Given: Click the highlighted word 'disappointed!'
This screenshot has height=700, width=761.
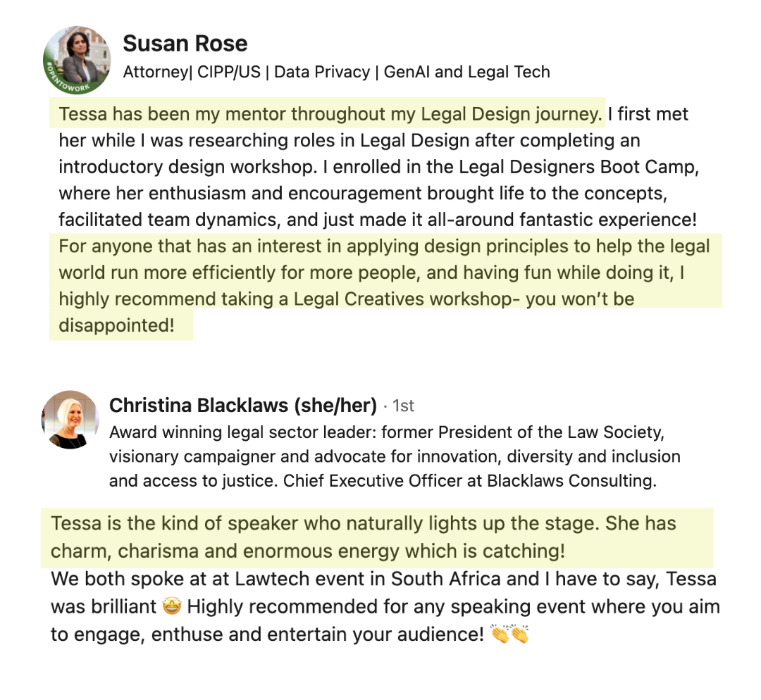Looking at the screenshot, I should click(x=116, y=325).
